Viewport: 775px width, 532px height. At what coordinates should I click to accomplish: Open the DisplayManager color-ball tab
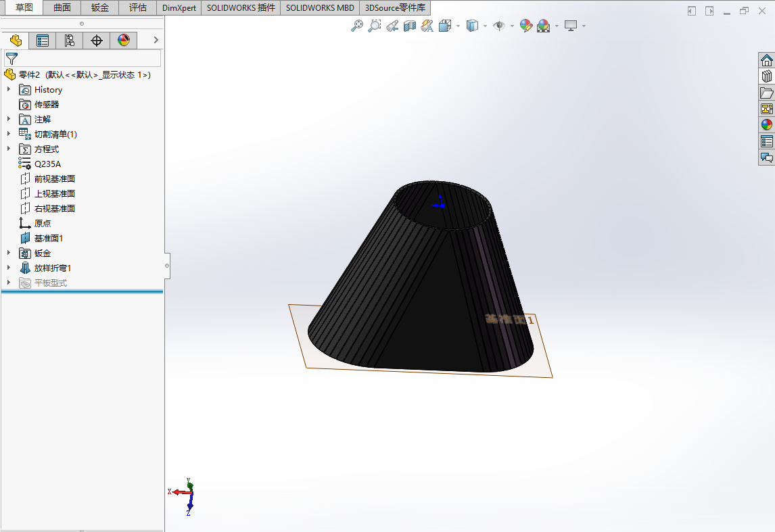point(124,41)
